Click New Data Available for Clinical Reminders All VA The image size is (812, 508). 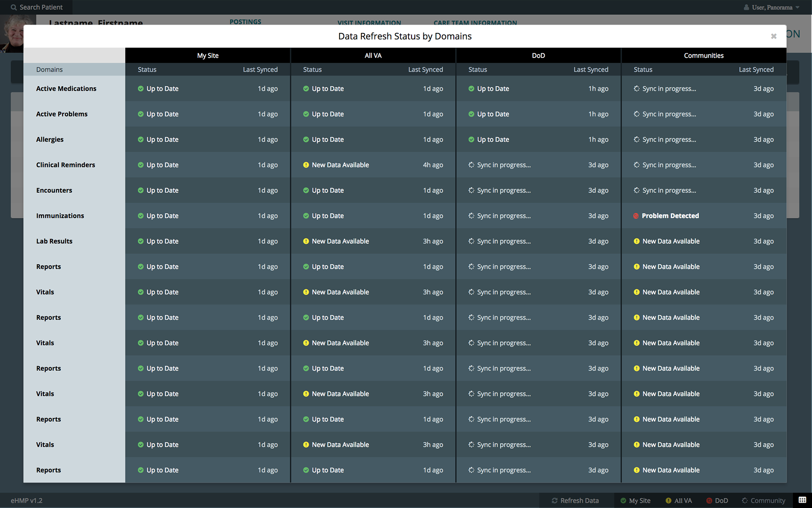pos(340,165)
